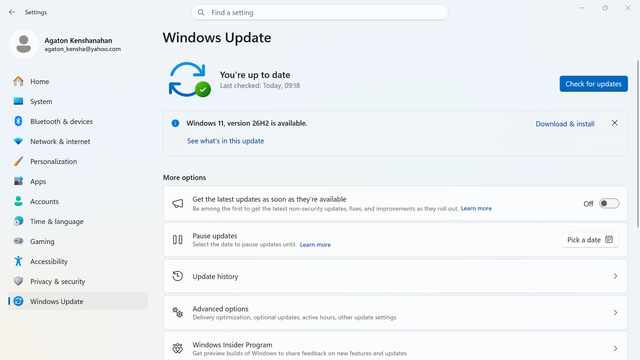Select Windows Update in sidebar

[78, 301]
